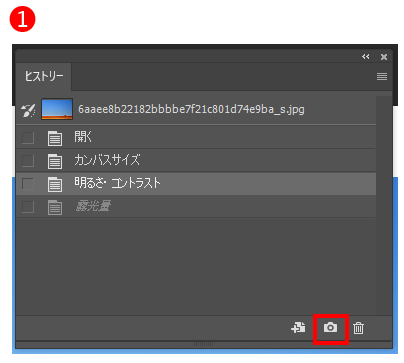This screenshot has width=404, height=363.
Task: Select the ヒストリー tab
Action: (x=44, y=76)
